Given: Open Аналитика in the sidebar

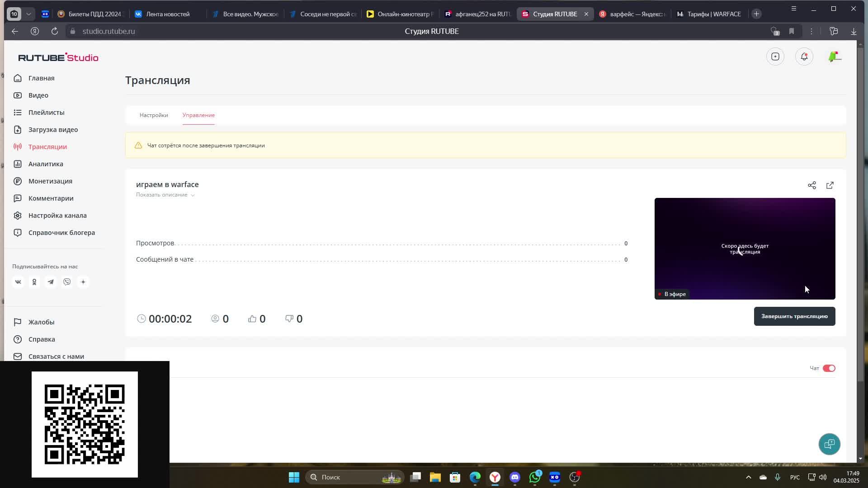Looking at the screenshot, I should (x=46, y=164).
